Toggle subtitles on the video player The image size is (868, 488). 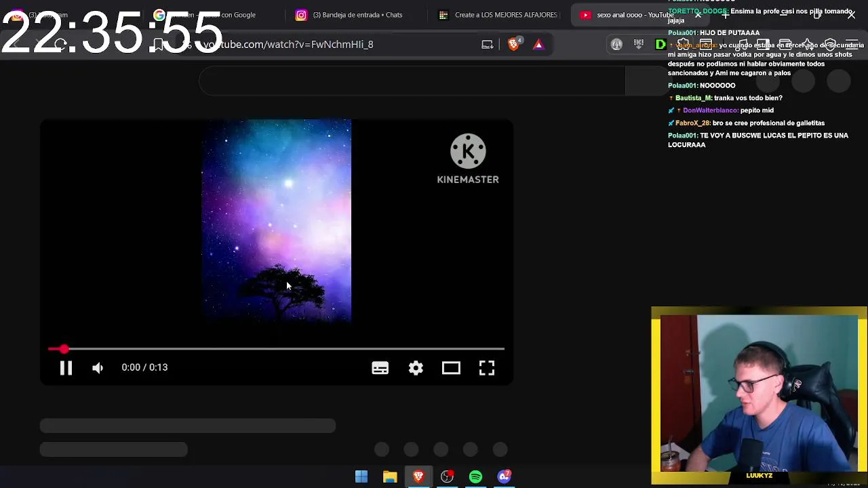click(x=380, y=367)
